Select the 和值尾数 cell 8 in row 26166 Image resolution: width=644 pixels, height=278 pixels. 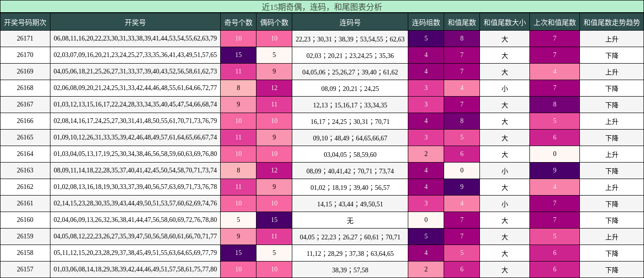[462, 121]
